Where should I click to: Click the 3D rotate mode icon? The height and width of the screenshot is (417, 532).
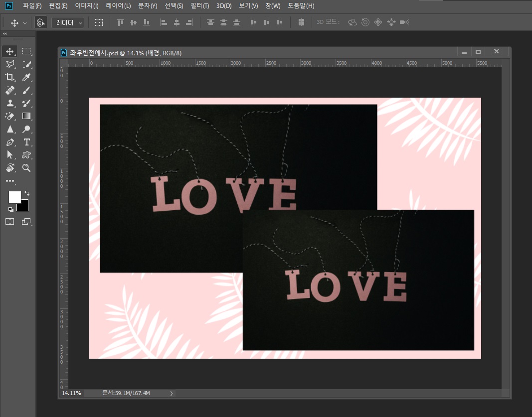tap(353, 22)
